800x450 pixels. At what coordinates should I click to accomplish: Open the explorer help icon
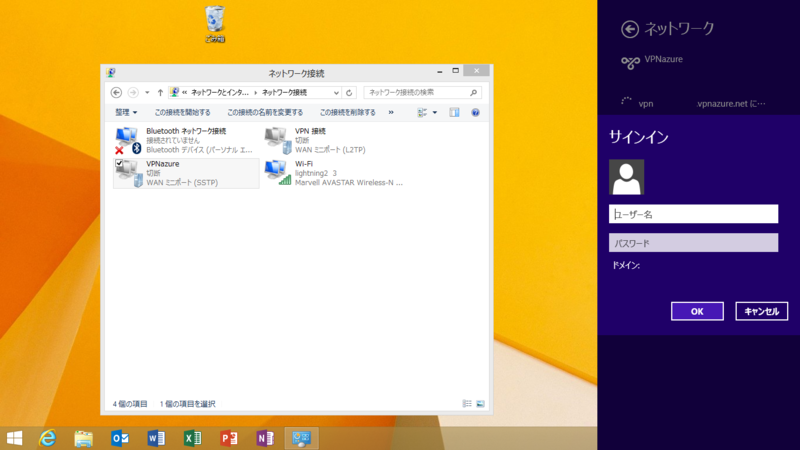pos(475,112)
